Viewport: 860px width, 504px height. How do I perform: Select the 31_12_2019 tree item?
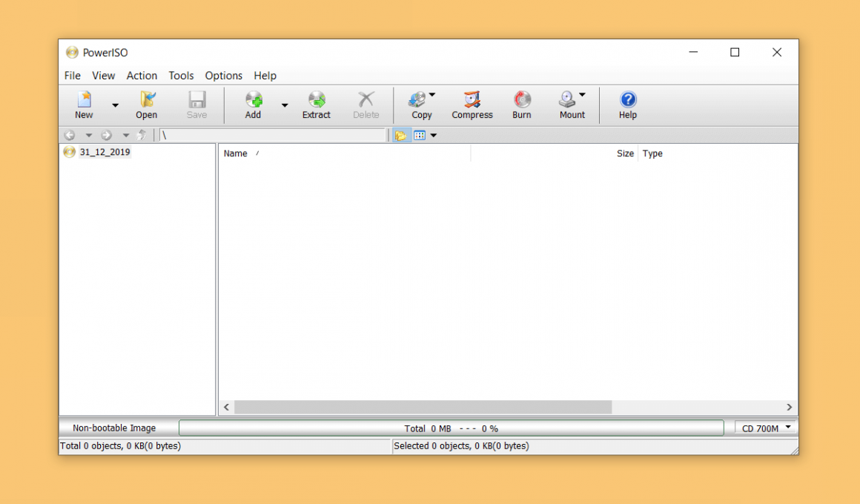(x=105, y=152)
